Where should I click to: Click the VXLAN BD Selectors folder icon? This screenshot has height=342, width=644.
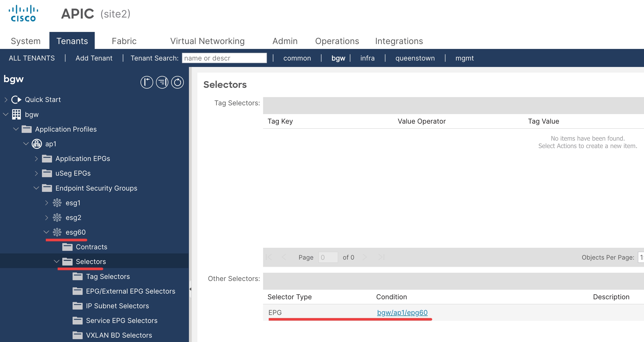(x=77, y=335)
